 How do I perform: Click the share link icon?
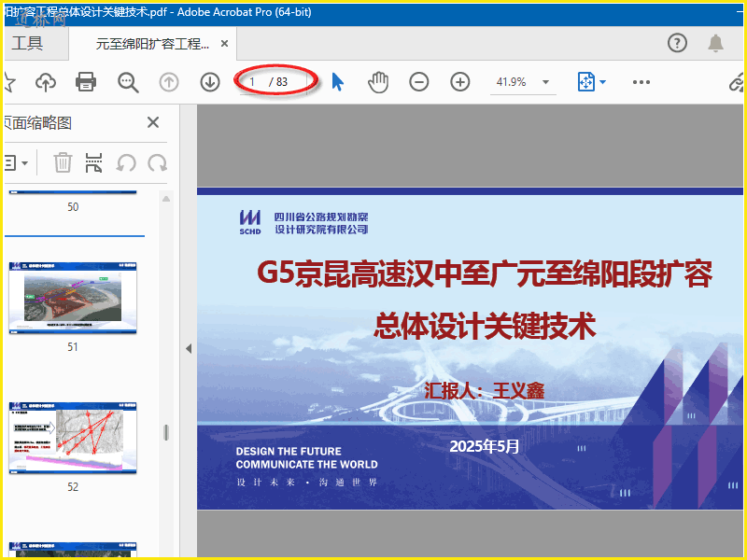pos(736,82)
